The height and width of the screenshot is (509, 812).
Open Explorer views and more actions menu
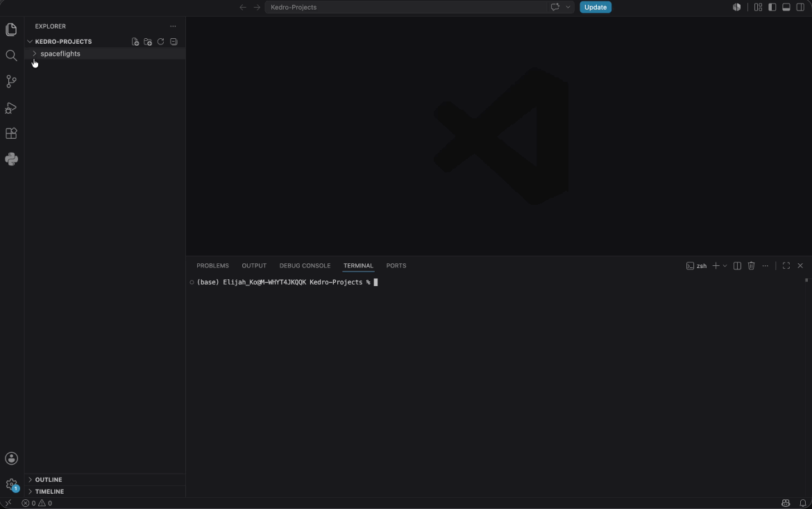(173, 26)
